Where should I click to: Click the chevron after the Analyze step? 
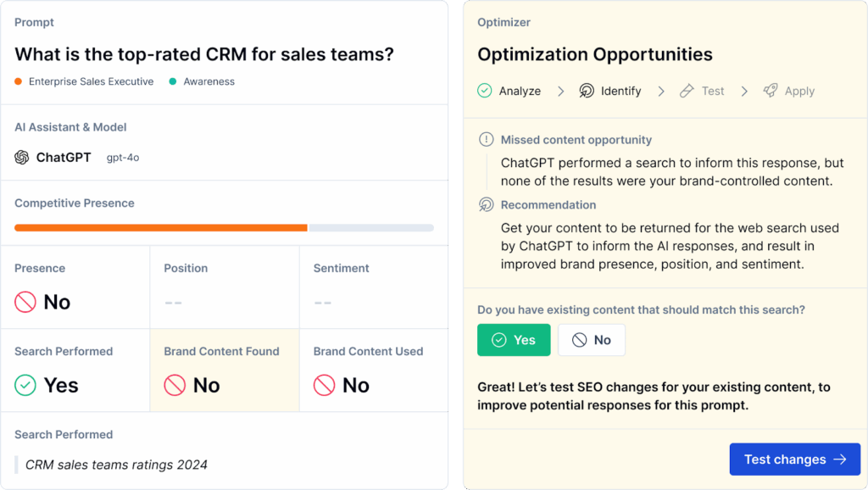[561, 91]
